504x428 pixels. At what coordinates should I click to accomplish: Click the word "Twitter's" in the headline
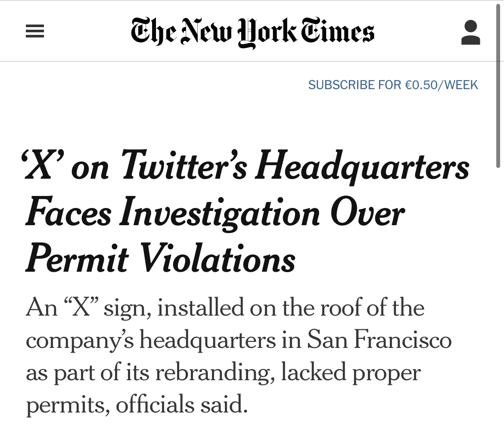[x=184, y=167]
